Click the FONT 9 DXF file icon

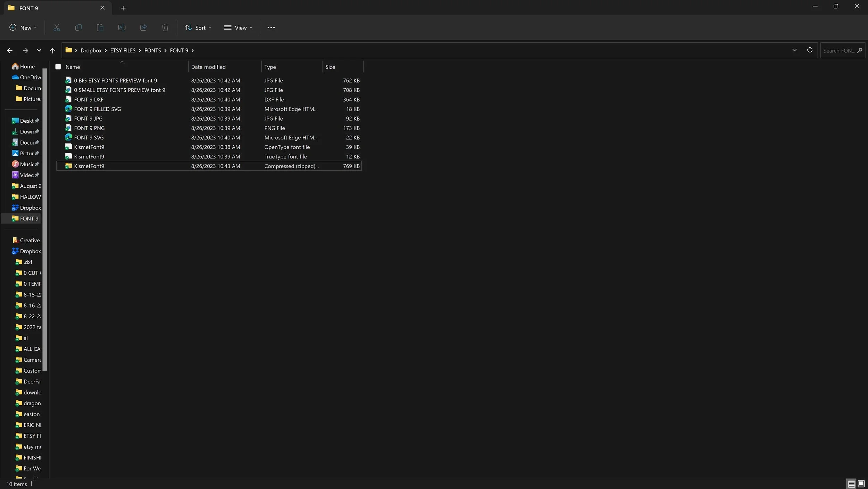coord(68,99)
